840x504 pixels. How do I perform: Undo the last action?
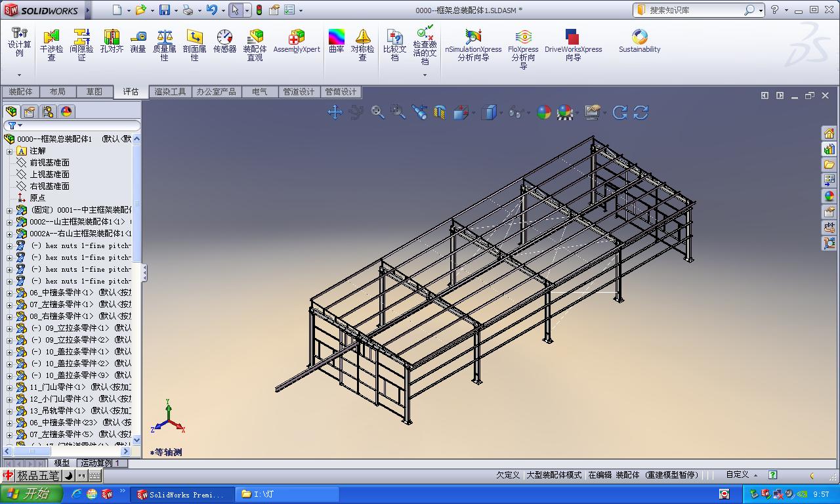click(211, 10)
